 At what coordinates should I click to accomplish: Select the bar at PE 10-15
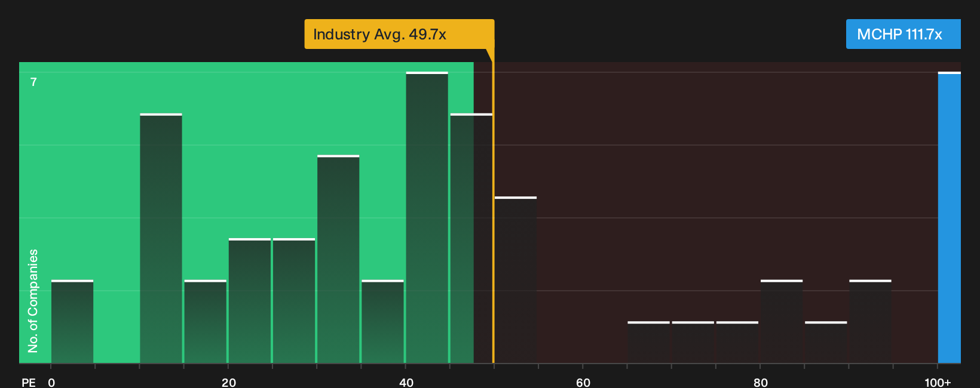161,238
